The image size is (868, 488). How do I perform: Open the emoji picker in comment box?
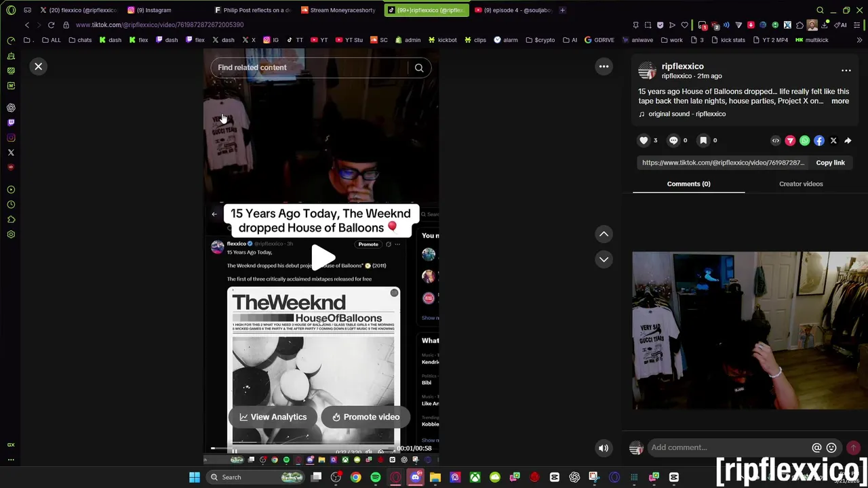[x=831, y=447]
